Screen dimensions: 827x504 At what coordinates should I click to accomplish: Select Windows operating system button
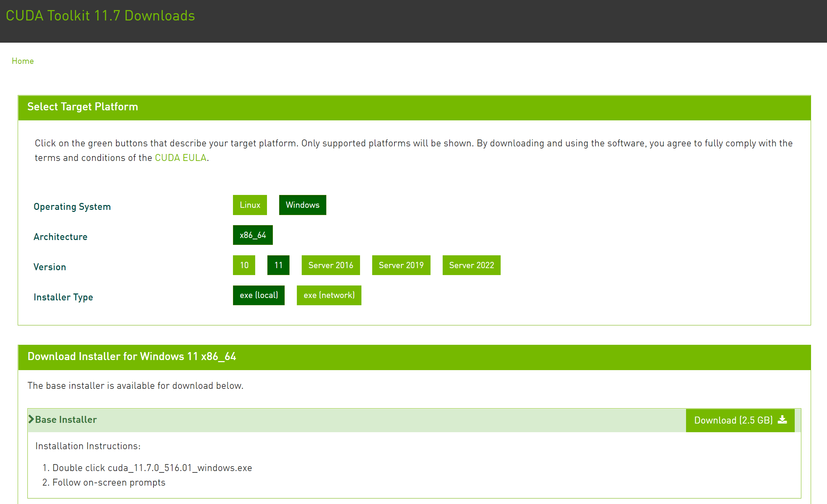point(302,205)
